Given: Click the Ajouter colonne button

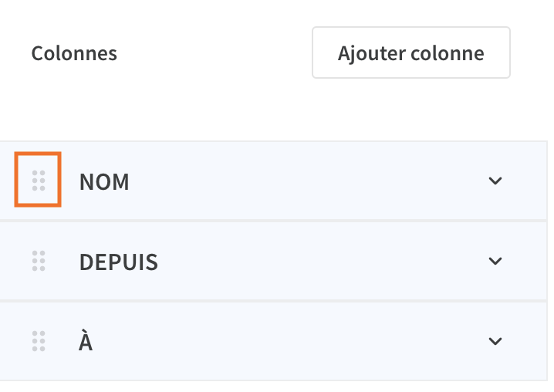Looking at the screenshot, I should click(x=411, y=52).
